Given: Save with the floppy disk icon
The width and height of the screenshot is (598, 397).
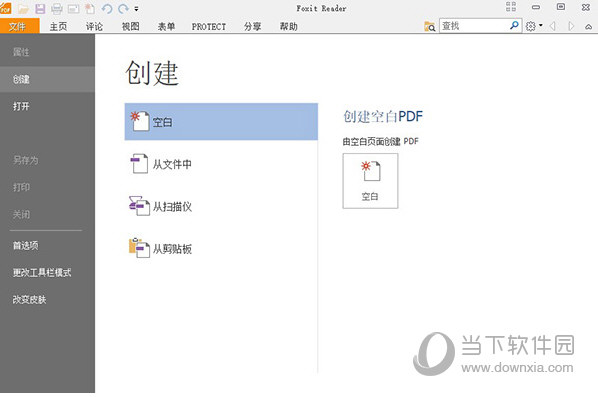Looking at the screenshot, I should pos(40,8).
